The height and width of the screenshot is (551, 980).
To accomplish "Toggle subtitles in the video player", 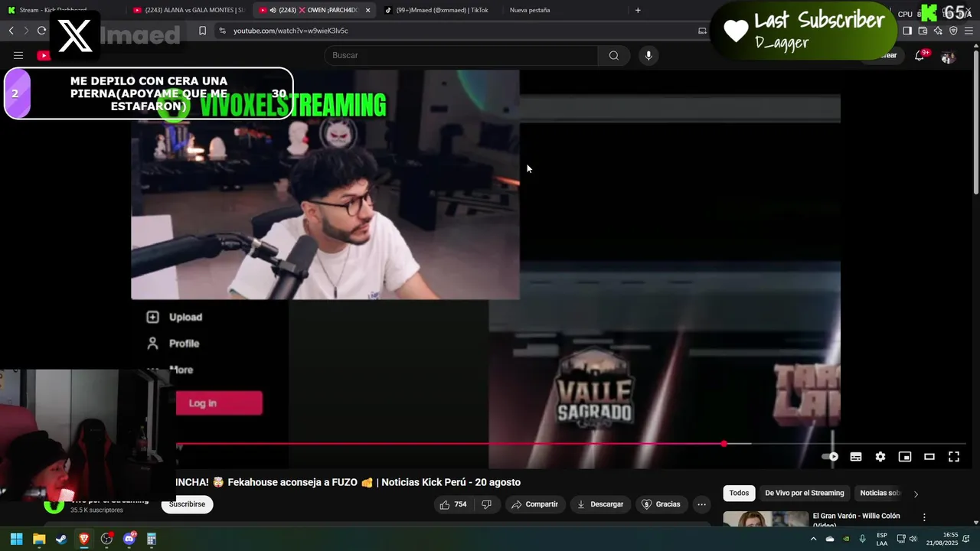I will [x=856, y=457].
